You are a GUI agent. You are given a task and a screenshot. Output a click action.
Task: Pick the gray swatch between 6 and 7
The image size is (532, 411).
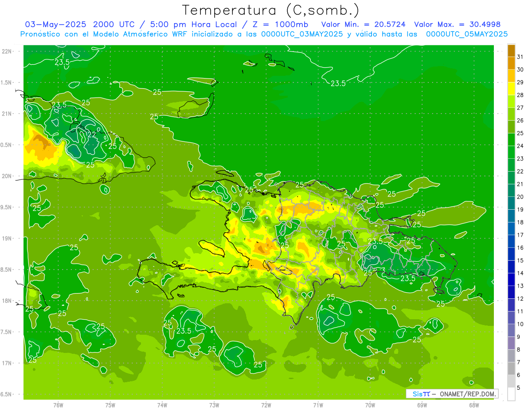click(x=511, y=368)
